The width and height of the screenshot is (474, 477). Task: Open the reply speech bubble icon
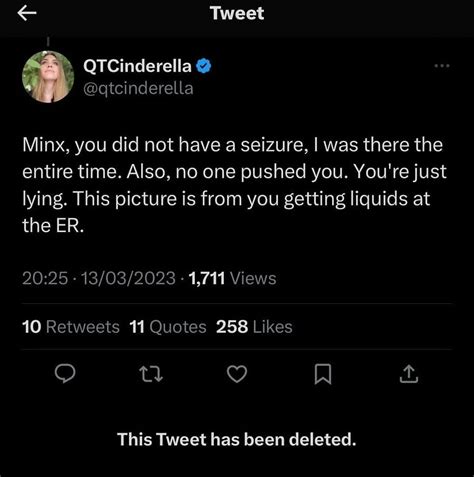pos(65,373)
